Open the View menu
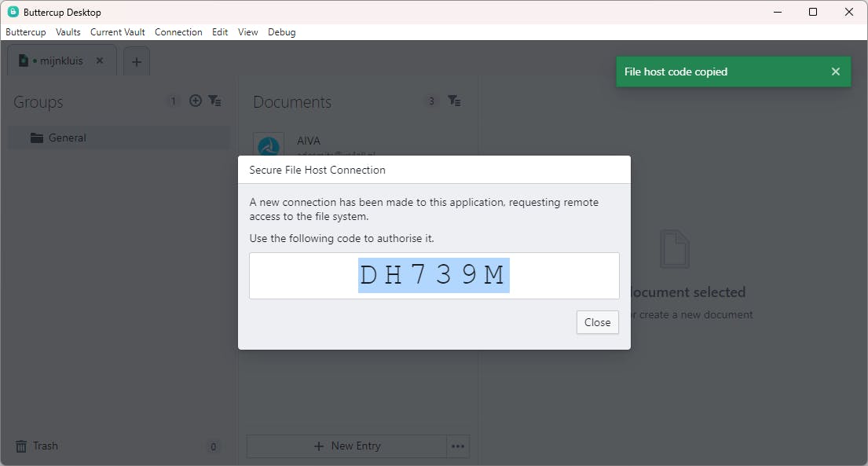Viewport: 868px width, 466px height. tap(247, 32)
